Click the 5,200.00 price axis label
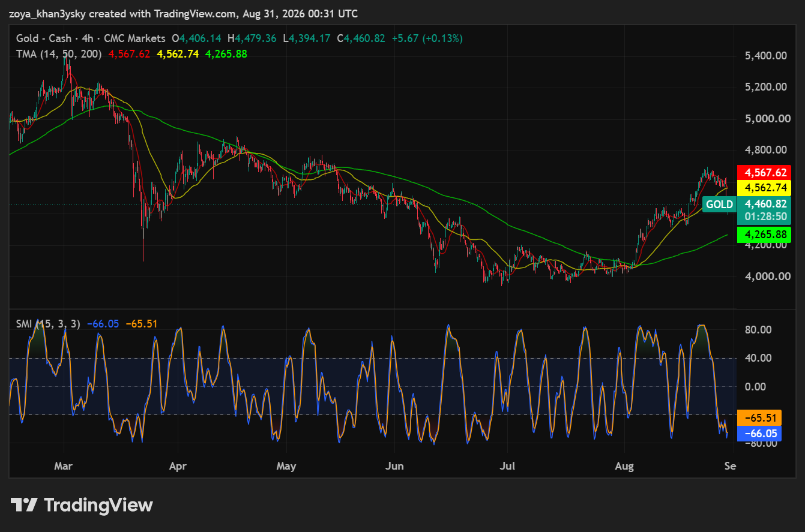This screenshot has height=532, width=805. pyautogui.click(x=765, y=87)
